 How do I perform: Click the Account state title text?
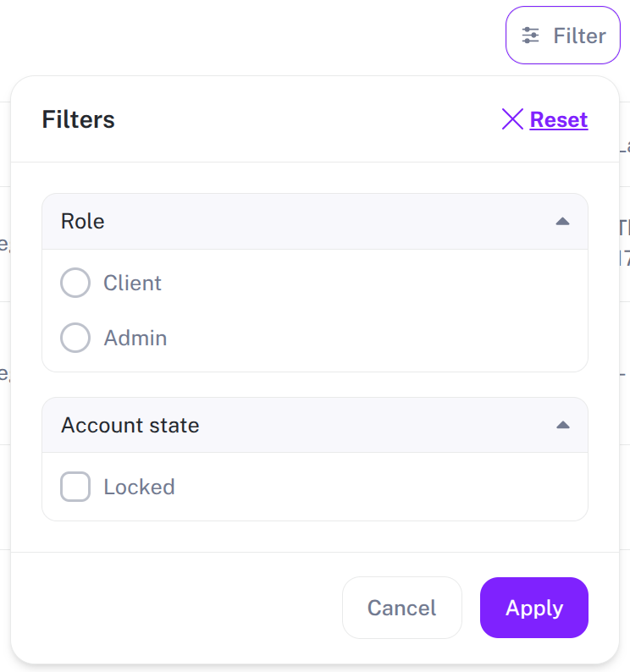pos(130,425)
